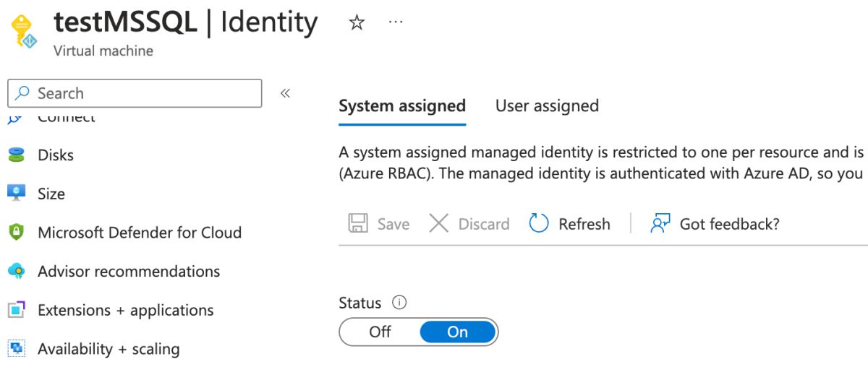Screen dimensions: 868x367
Task: Switch to the System assigned tab
Action: point(401,106)
